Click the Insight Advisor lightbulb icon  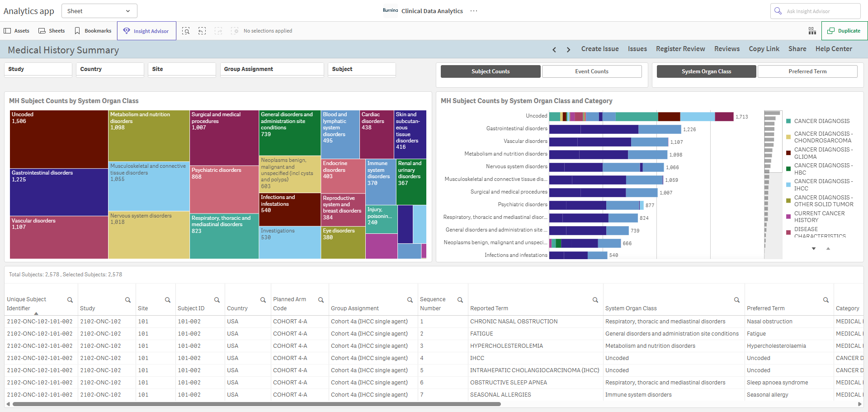(x=127, y=31)
